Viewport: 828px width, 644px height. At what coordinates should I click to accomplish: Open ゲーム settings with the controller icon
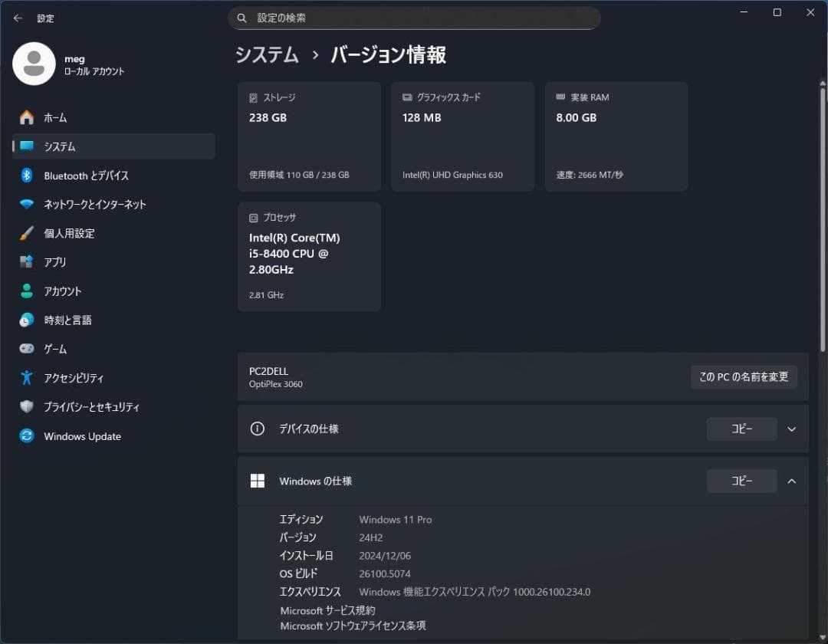tap(28, 349)
